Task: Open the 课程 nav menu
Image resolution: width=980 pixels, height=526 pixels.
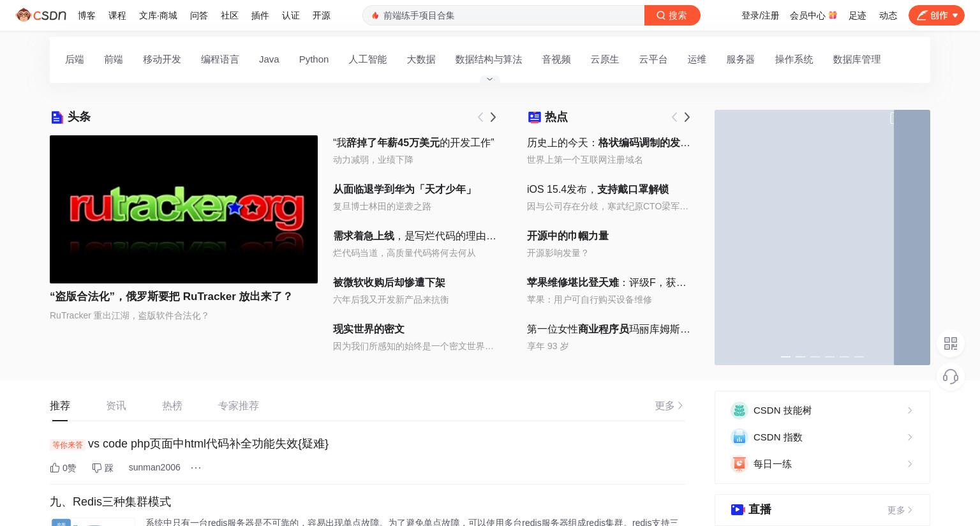Action: [117, 15]
